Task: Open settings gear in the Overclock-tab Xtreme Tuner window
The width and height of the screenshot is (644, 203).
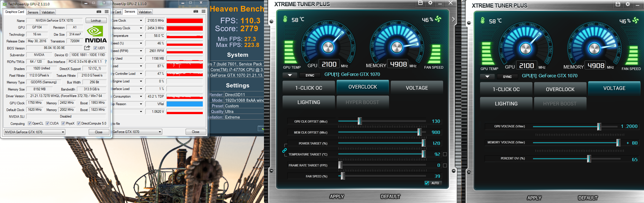Action: tap(430, 3)
